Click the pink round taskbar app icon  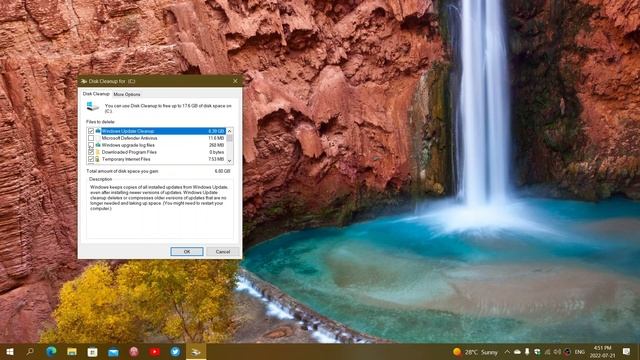point(134,352)
